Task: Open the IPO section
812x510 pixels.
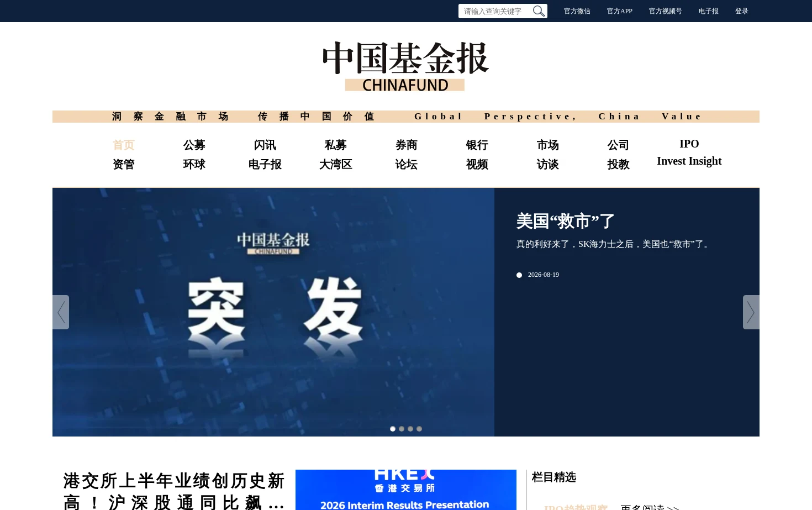Action: pos(689,144)
